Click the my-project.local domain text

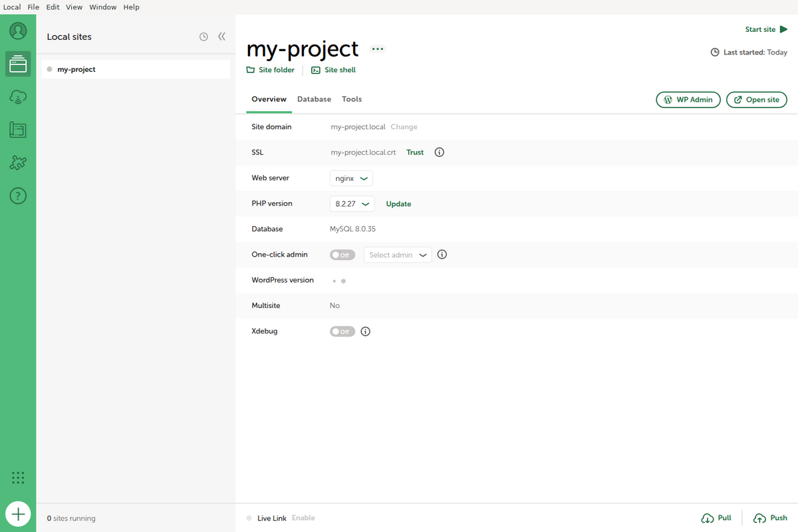pyautogui.click(x=358, y=126)
